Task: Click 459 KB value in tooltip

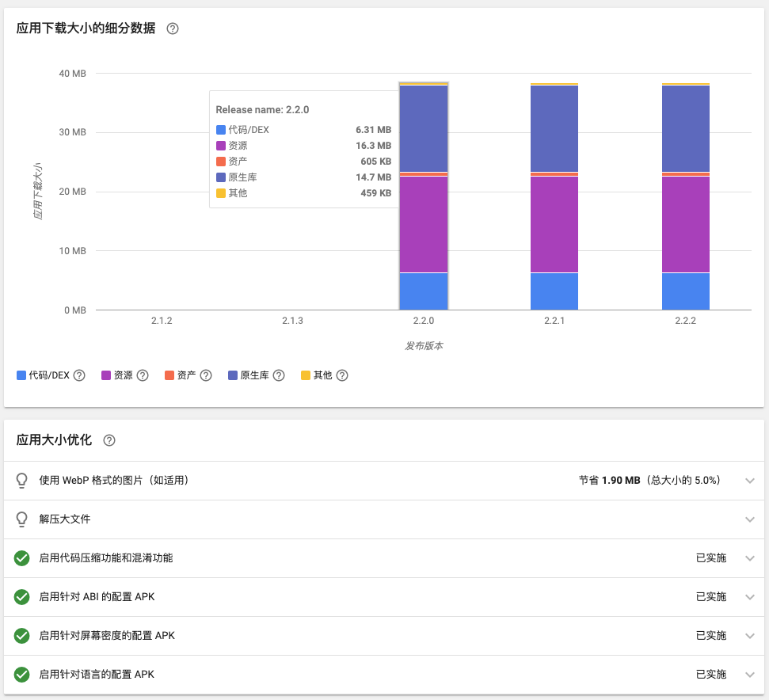Action: coord(376,193)
